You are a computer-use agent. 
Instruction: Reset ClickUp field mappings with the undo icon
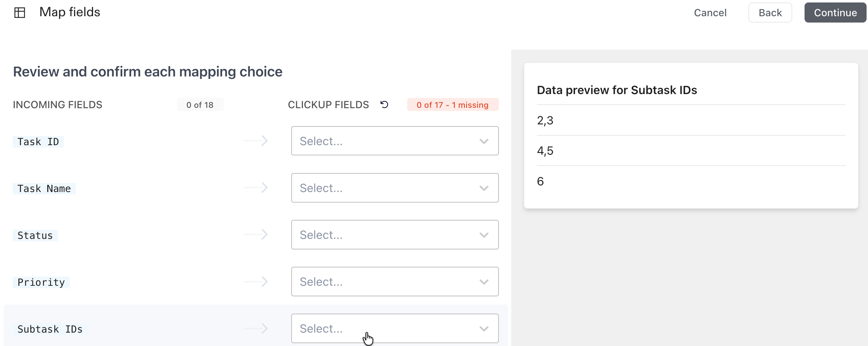pyautogui.click(x=385, y=105)
